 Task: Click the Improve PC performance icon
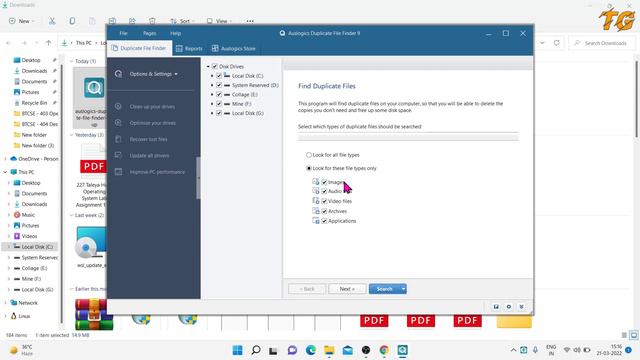(x=118, y=172)
